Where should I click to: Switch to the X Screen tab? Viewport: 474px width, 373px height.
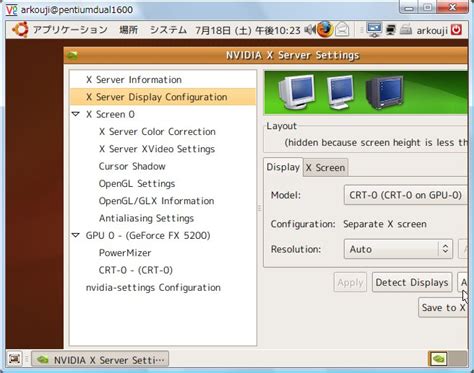point(325,168)
